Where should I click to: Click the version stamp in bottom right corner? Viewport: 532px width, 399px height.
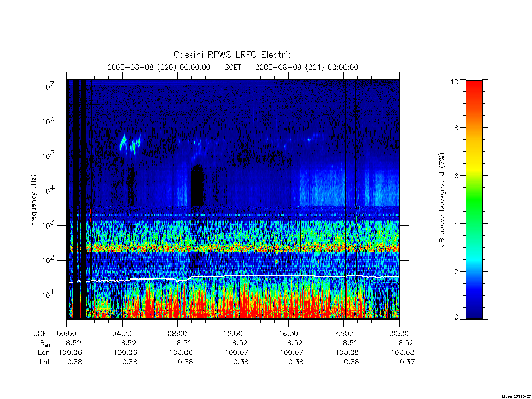click(x=516, y=396)
